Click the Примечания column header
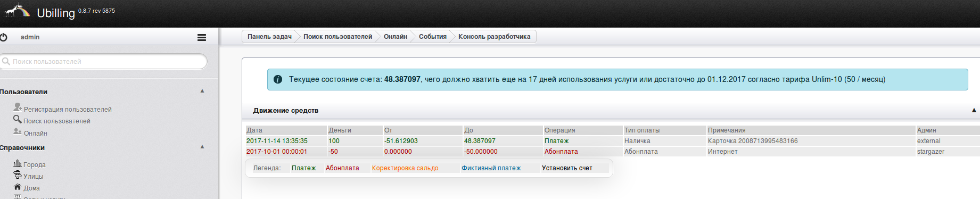This screenshot has height=199, width=980. [x=811, y=130]
